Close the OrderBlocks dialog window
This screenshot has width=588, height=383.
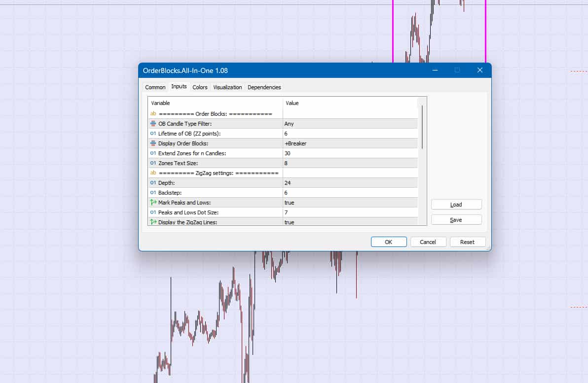coord(479,70)
